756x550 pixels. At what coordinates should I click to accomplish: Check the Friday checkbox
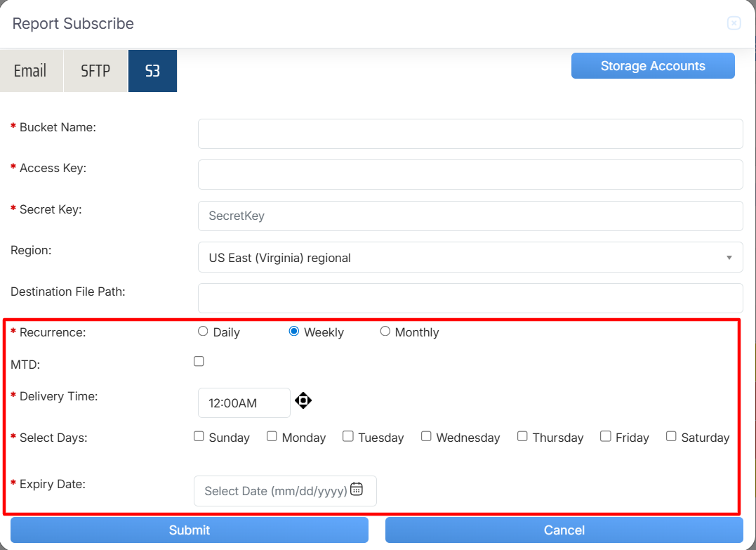[606, 436]
